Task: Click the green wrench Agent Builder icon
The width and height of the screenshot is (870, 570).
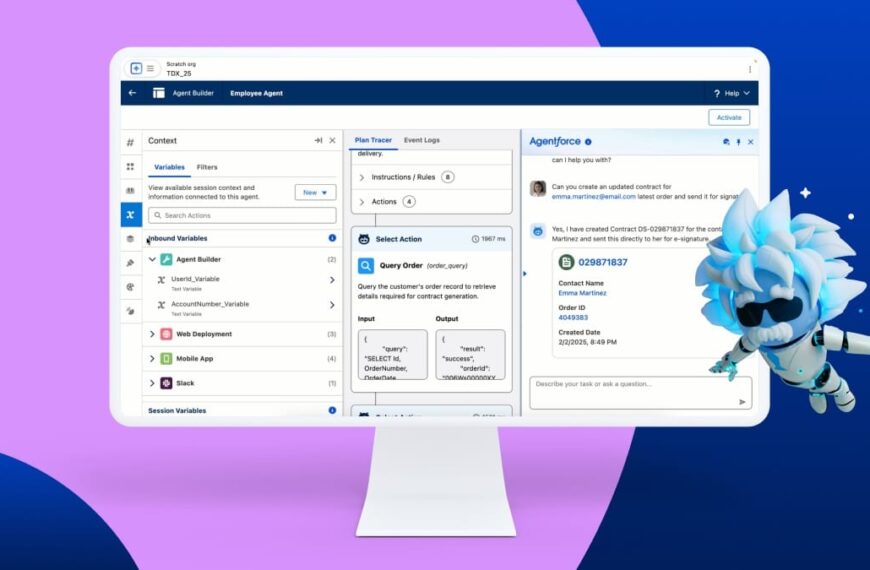Action: tap(166, 259)
